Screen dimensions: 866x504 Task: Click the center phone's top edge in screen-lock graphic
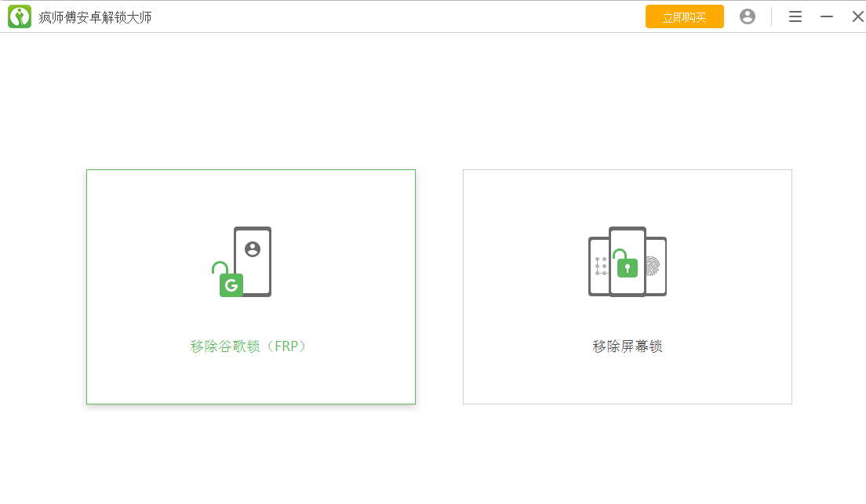[628, 230]
